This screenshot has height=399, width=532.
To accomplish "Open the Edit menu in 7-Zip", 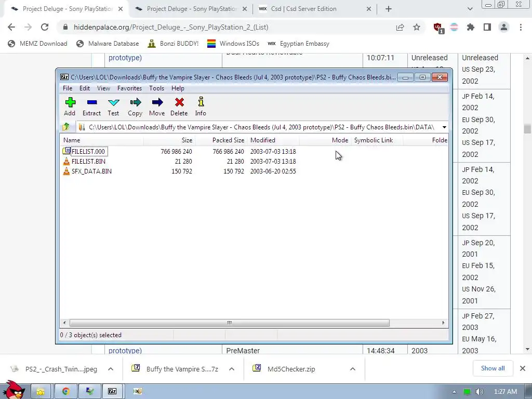I will point(85,88).
